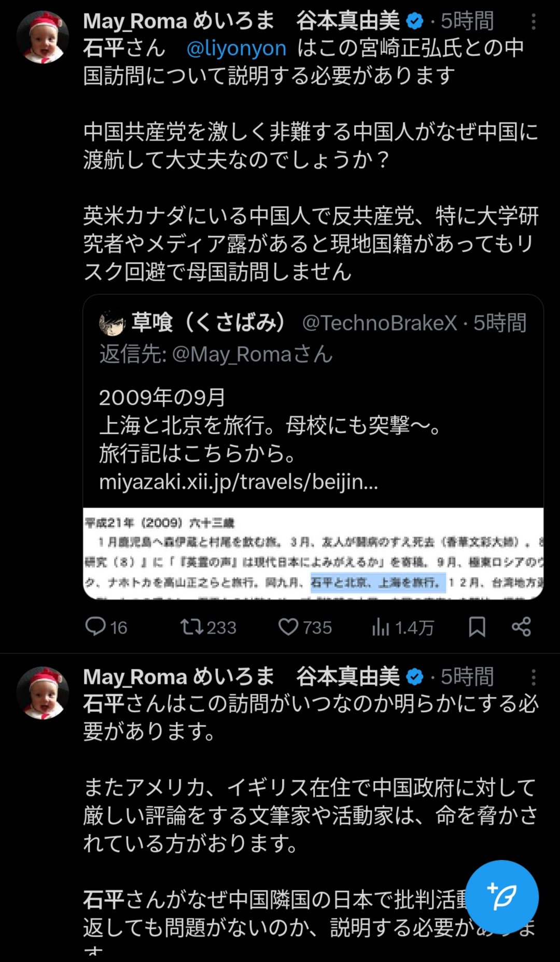560x962 pixels.
Task: Tap the retweet icon with 233
Action: coord(192,627)
